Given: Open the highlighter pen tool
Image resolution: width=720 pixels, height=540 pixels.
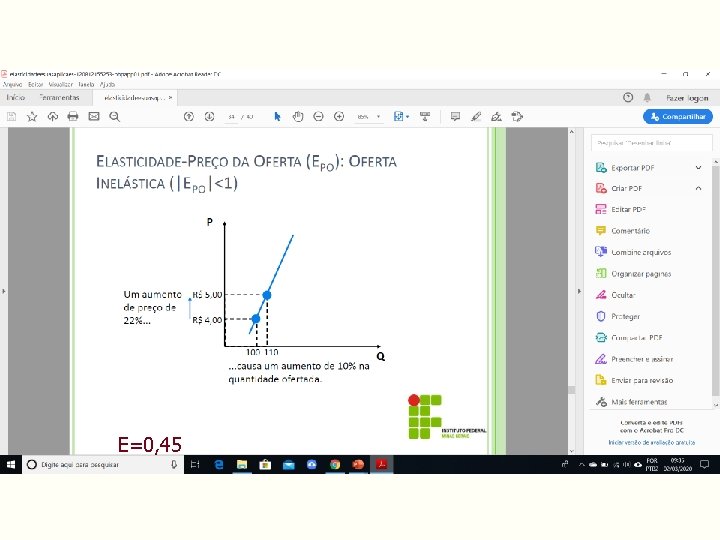Looking at the screenshot, I should coord(476,117).
